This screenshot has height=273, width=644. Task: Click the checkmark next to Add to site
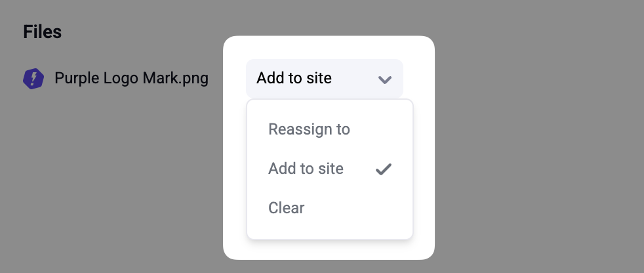pyautogui.click(x=384, y=169)
